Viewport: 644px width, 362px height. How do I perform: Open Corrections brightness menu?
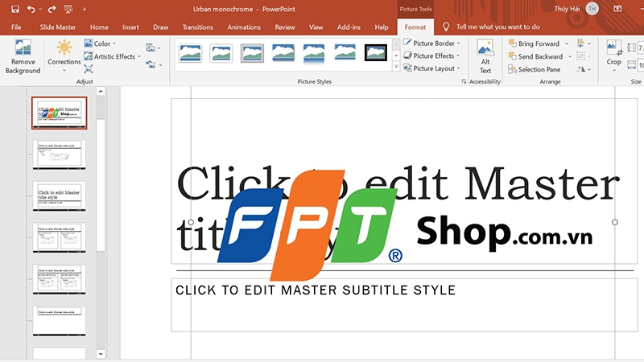pos(64,56)
